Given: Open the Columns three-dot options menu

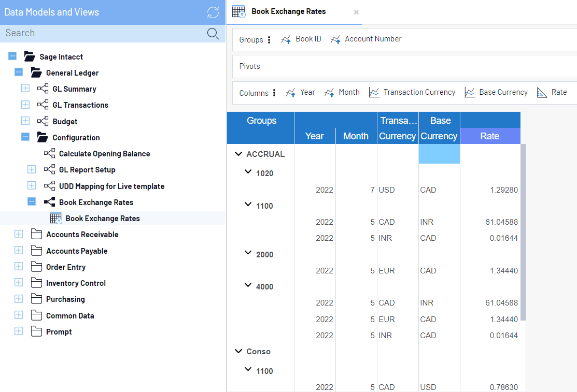Looking at the screenshot, I should (x=274, y=93).
